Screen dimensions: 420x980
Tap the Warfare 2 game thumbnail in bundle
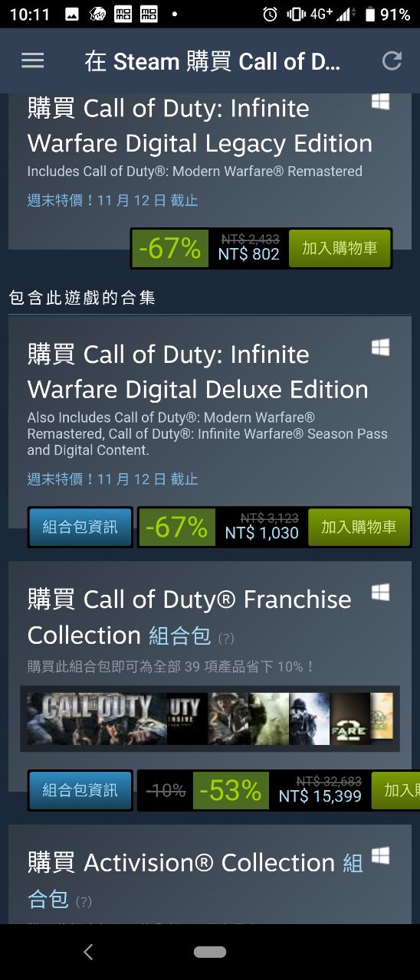[x=350, y=719]
